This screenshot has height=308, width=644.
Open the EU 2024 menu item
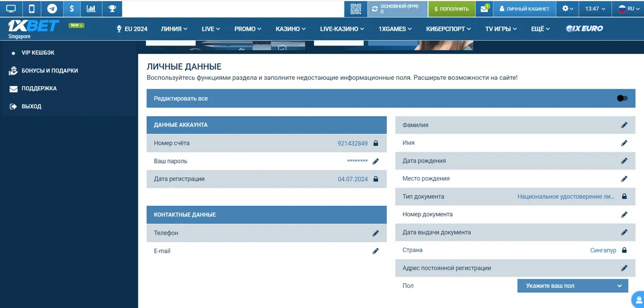[x=132, y=29]
